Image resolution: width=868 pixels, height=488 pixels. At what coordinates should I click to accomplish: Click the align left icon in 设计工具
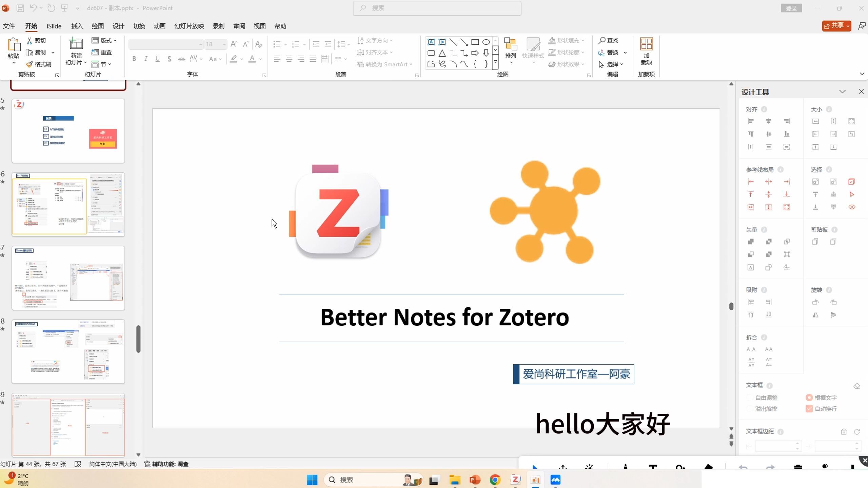coord(751,121)
